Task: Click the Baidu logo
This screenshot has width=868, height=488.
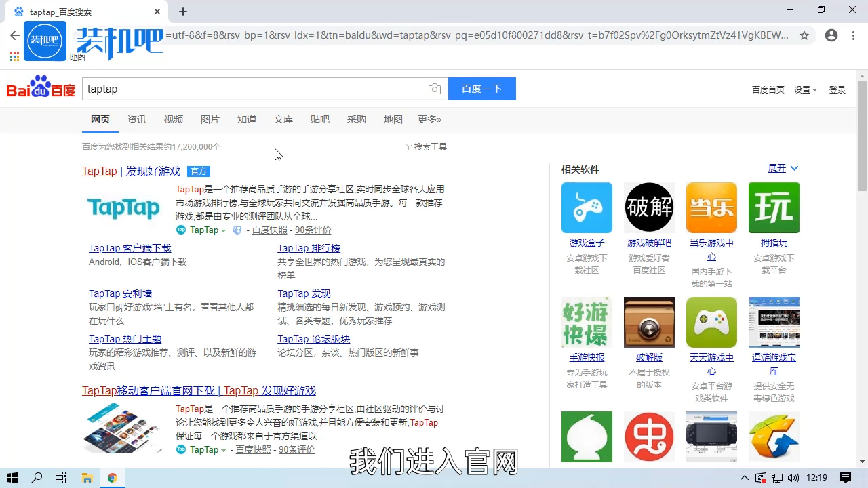Action: (40, 88)
